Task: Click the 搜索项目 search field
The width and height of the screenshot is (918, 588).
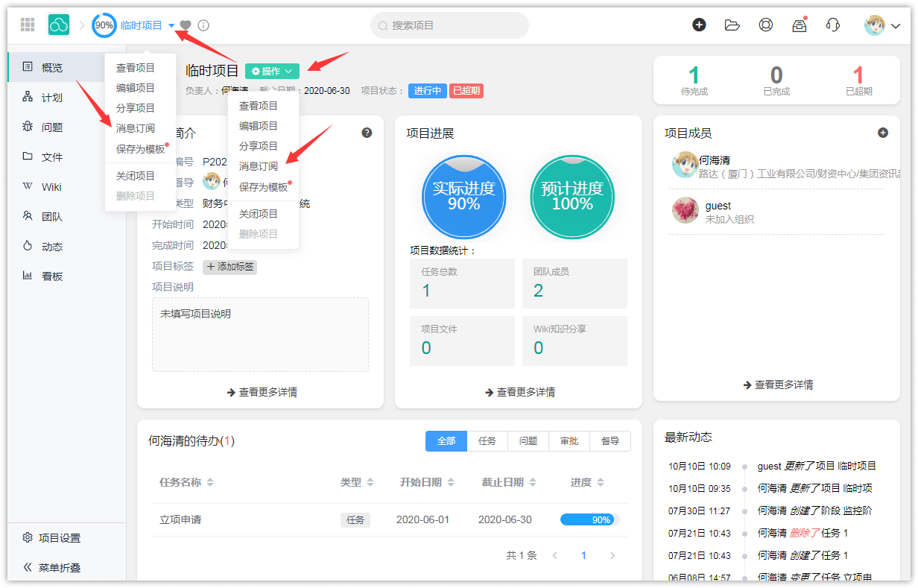Action: [x=449, y=25]
